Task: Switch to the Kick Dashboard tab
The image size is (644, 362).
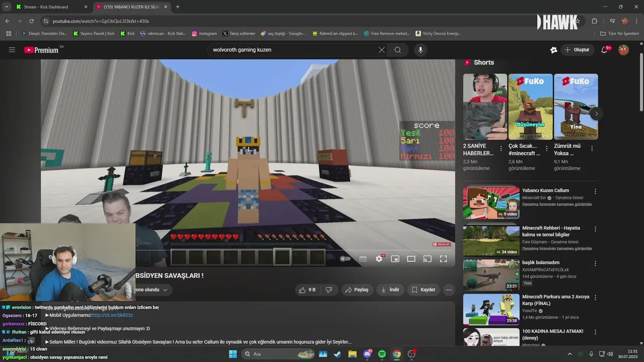Action: click(x=50, y=7)
